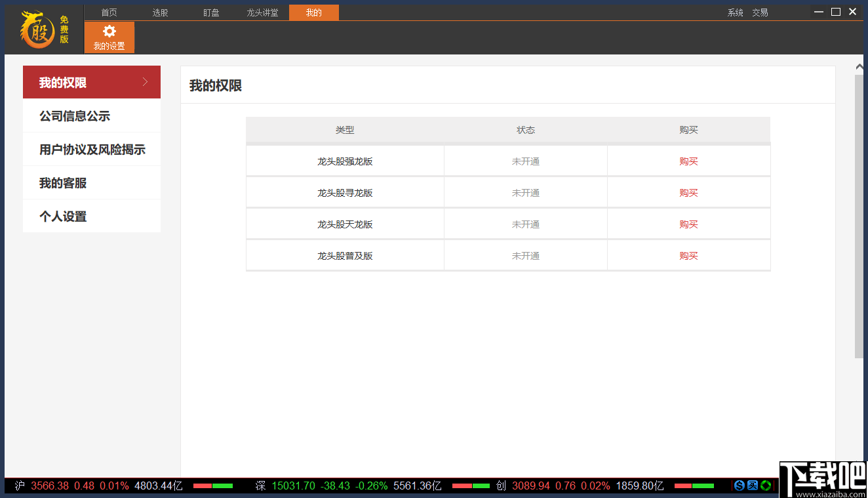Screen dimensions: 868x498
Task: Switch to the 首页 tab
Action: point(109,12)
